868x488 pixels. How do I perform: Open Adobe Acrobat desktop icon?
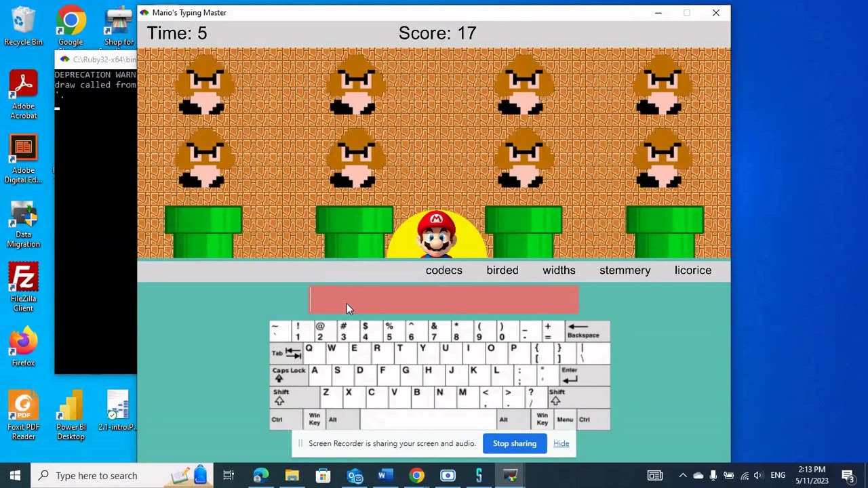(x=23, y=96)
